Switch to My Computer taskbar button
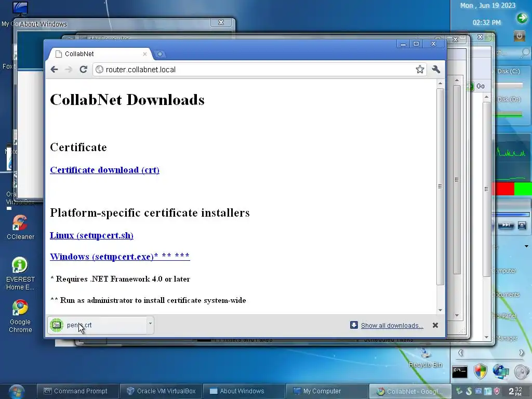The width and height of the screenshot is (532, 399). [x=327, y=391]
